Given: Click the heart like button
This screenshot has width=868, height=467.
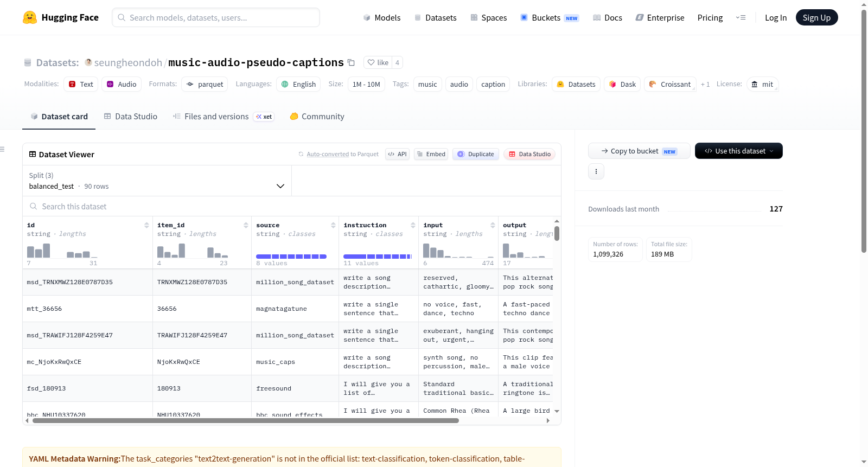Looking at the screenshot, I should point(378,62).
